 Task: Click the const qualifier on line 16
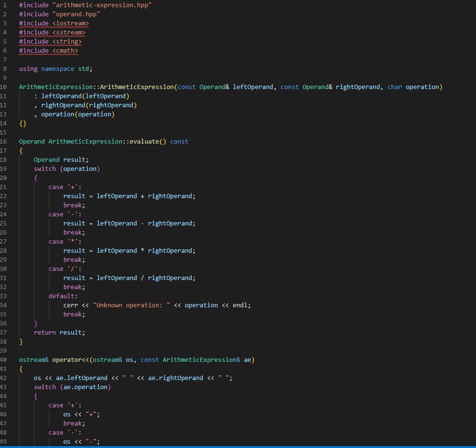pyautogui.click(x=179, y=141)
